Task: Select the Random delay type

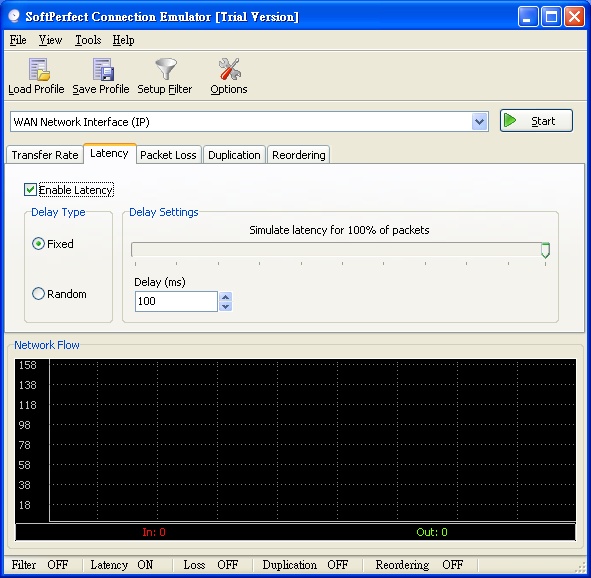Action: [38, 294]
